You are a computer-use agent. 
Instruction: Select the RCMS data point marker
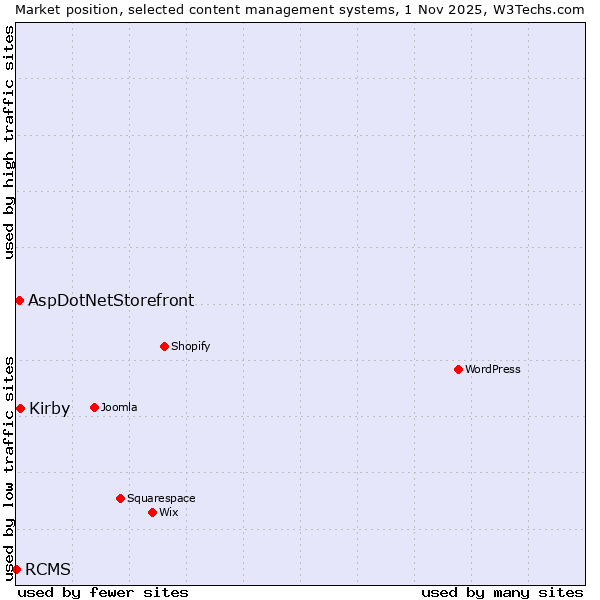coord(16,569)
